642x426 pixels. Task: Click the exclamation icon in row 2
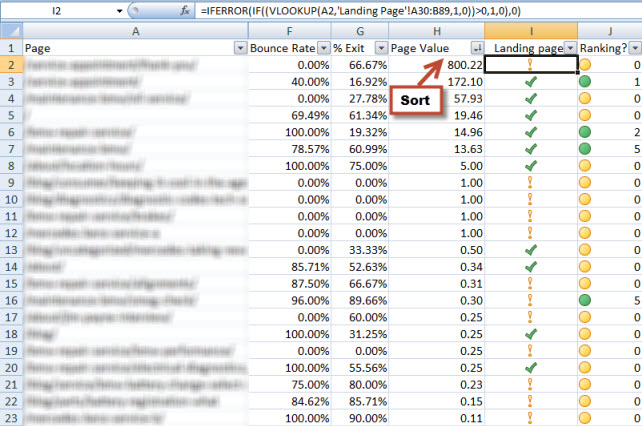(530, 65)
